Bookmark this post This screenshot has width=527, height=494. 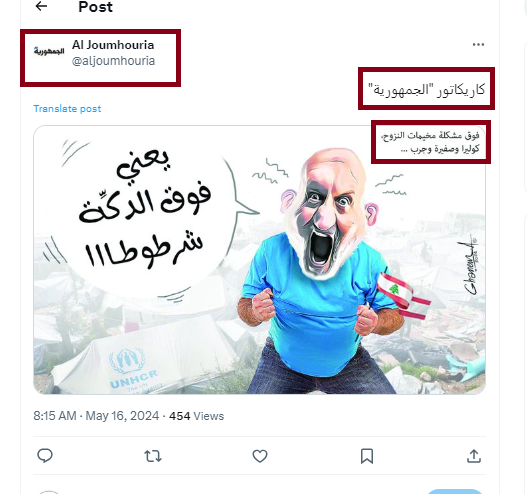[367, 456]
